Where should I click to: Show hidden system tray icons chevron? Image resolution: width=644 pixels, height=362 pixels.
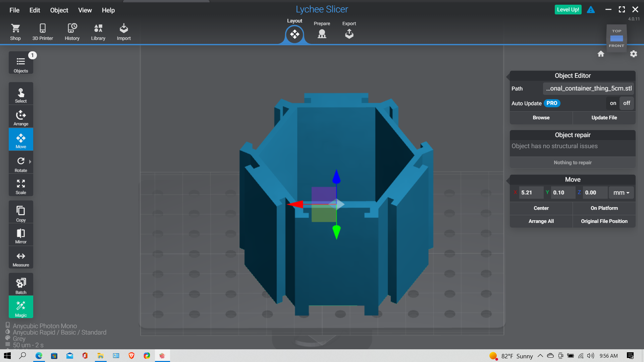pyautogui.click(x=540, y=356)
